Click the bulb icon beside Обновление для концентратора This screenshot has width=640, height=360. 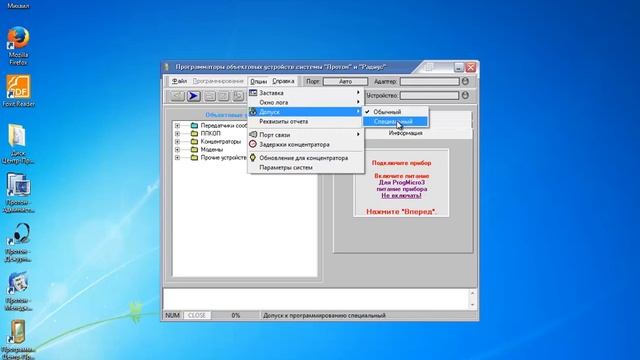click(253, 158)
